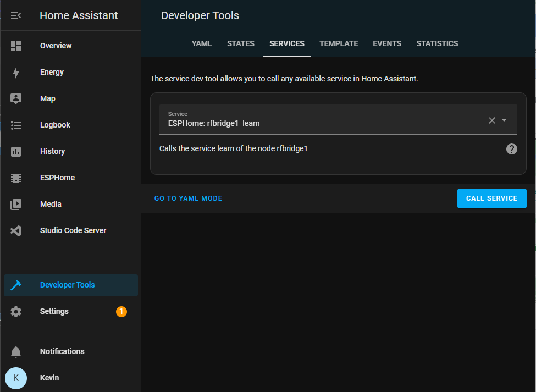Expand the Service dropdown arrow
The image size is (536, 392).
pyautogui.click(x=504, y=120)
